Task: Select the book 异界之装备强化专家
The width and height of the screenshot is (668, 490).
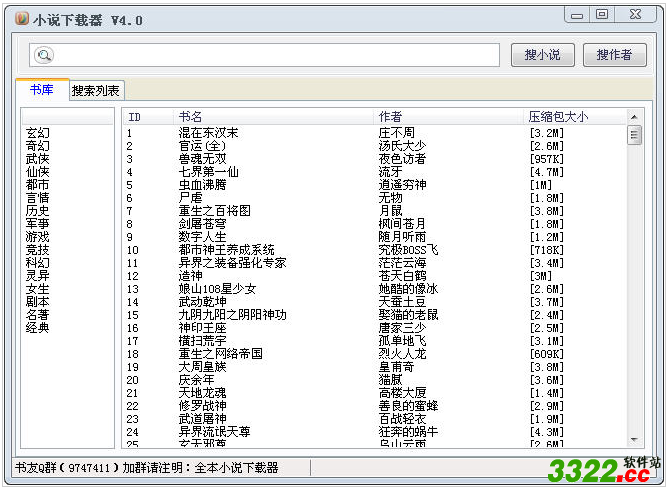Action: coord(232,263)
